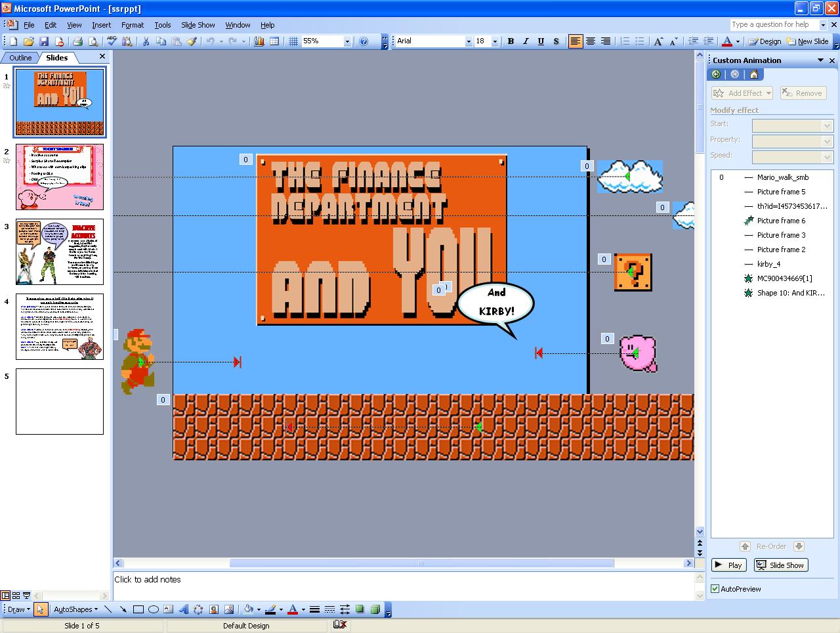Screen dimensions: 840x633
Task: Go to task pane Home icon
Action: point(753,75)
